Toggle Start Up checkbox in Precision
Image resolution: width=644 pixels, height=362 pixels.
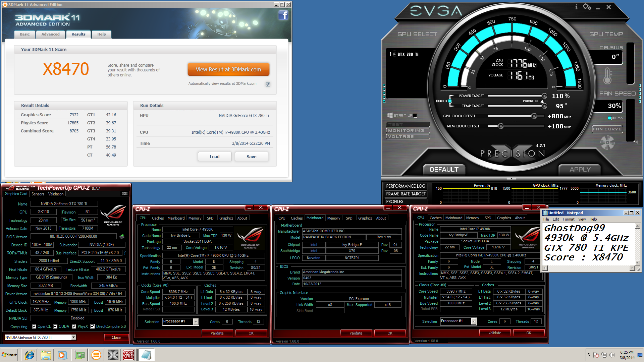[415, 116]
